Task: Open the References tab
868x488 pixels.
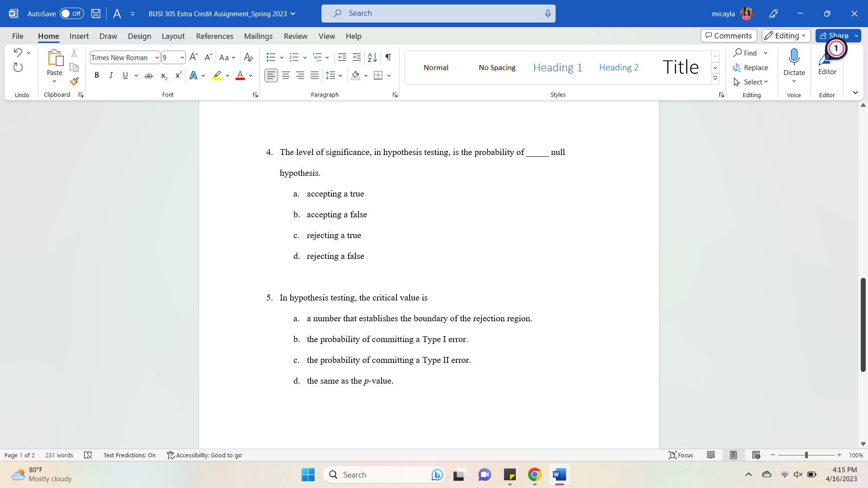Action: coord(214,36)
